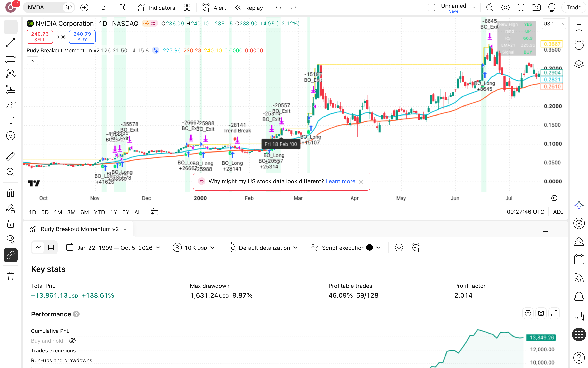Open the emoji icons tool

pos(10,136)
